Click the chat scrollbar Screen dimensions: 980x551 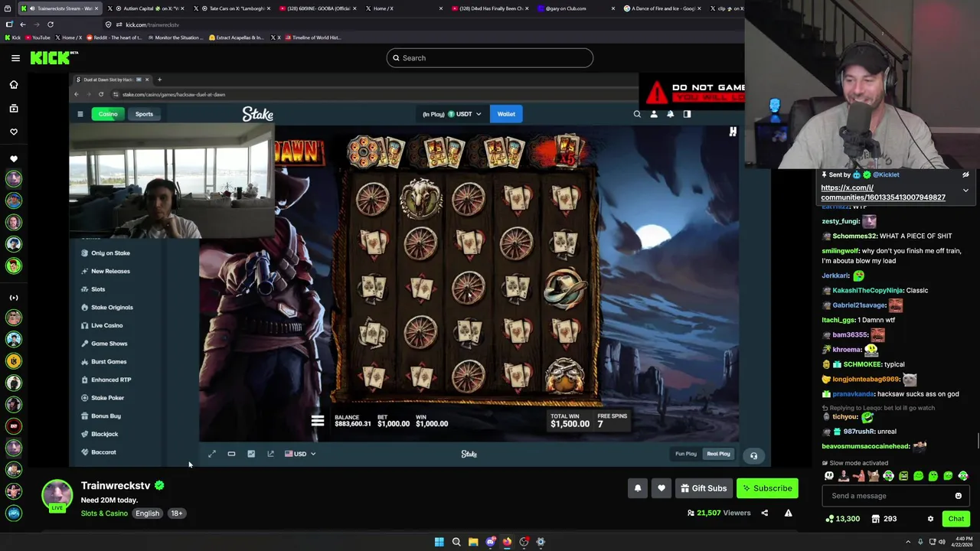point(977,440)
